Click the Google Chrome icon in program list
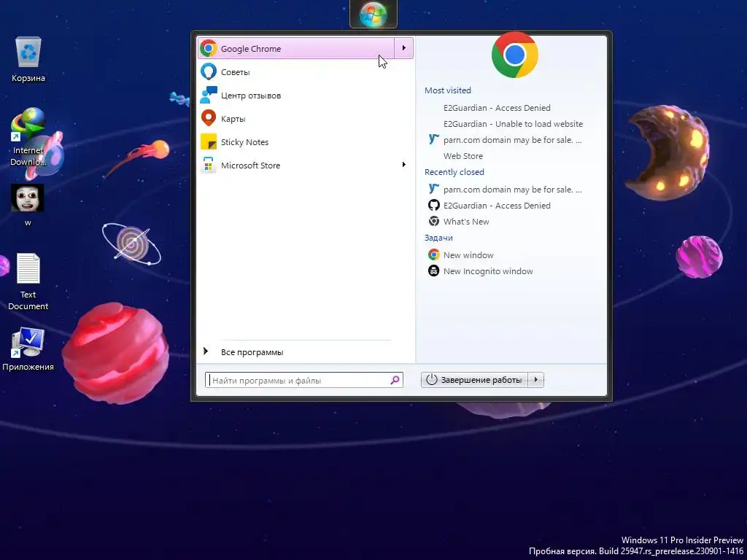This screenshot has width=747, height=560. [208, 48]
